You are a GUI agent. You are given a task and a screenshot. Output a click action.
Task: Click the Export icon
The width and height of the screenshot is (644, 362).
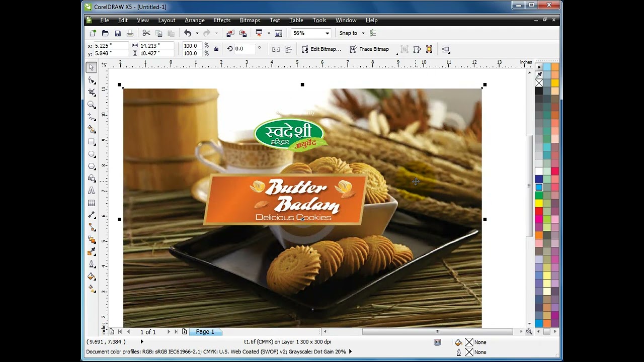coord(243,33)
